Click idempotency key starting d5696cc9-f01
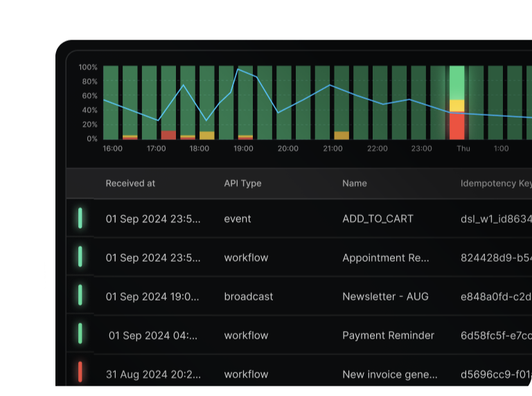This screenshot has width=532, height=396. [496, 375]
